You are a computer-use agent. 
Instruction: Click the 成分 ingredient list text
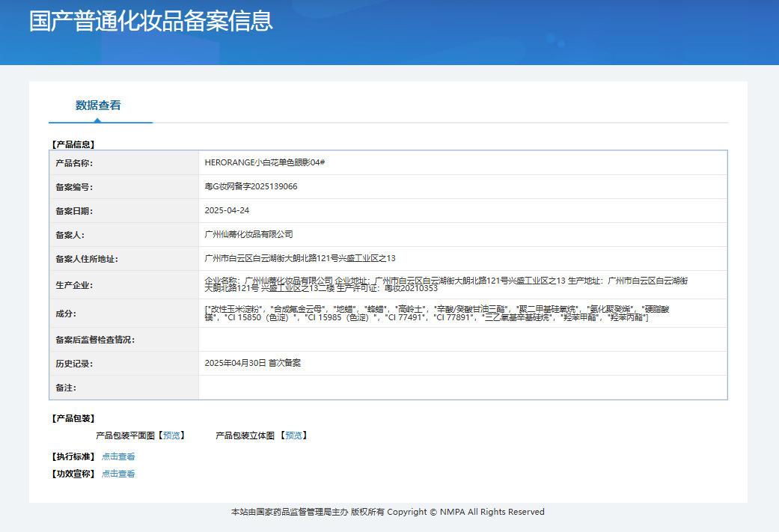437,314
